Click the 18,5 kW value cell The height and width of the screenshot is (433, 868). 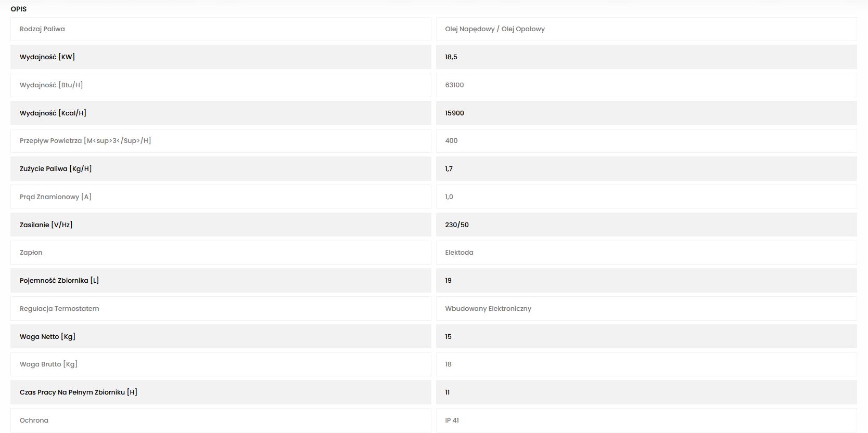(451, 57)
